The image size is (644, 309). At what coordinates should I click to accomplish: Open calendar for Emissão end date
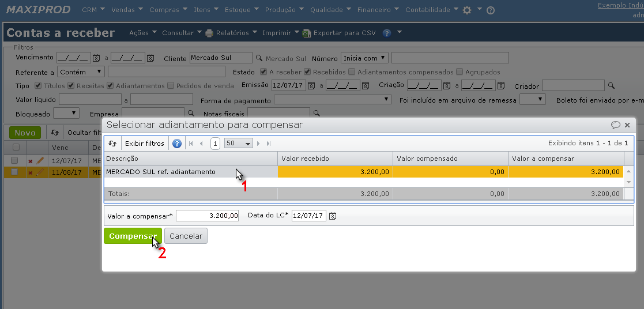coord(366,86)
